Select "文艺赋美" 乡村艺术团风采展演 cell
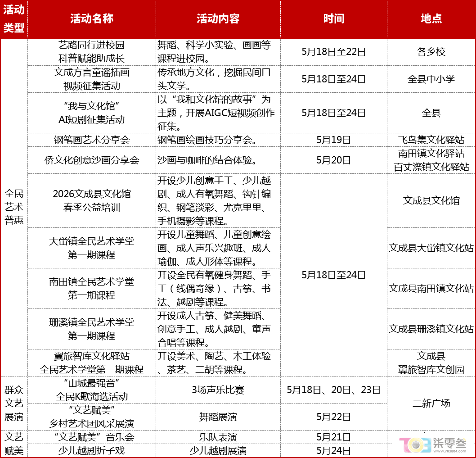Image resolution: width=476 pixels, height=458 pixels. pos(92,417)
